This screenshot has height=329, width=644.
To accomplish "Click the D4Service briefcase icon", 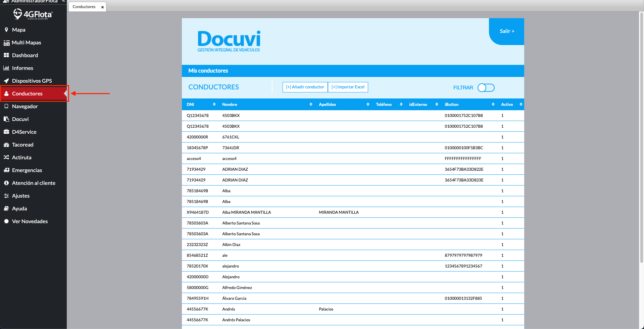I will click(x=6, y=132).
